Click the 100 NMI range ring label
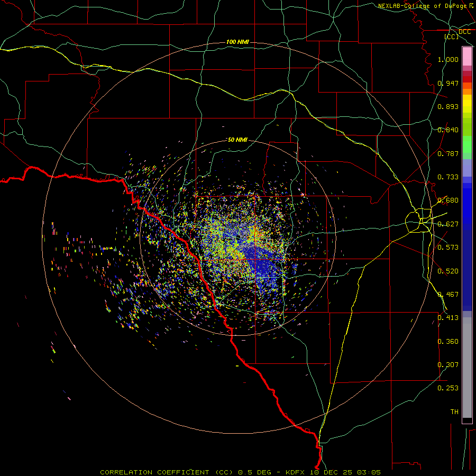This screenshot has height=476, width=476. (237, 42)
